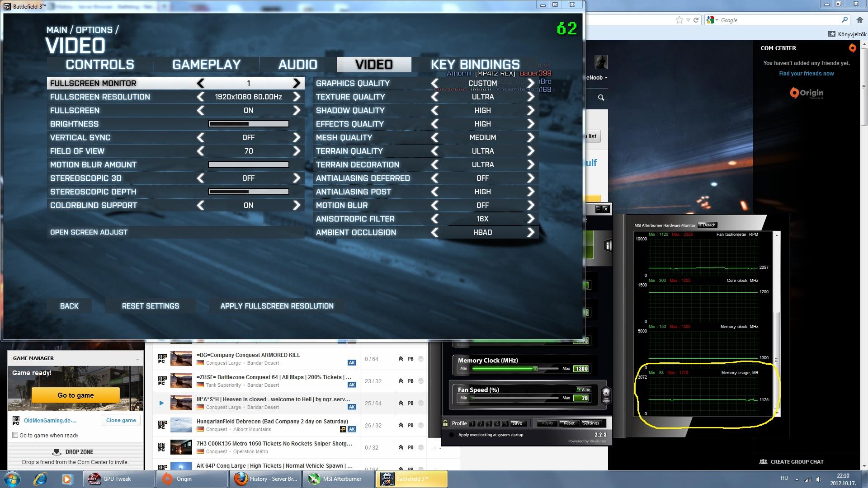Open bookmark history dropdown arrow in URL bar
Screen dimensions: 868x488
pyautogui.click(x=688, y=20)
